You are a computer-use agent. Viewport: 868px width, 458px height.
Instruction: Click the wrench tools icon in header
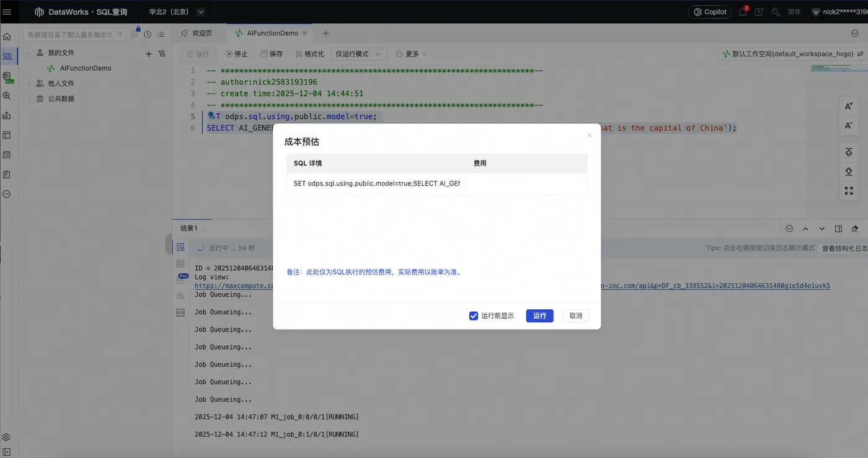tap(776, 12)
